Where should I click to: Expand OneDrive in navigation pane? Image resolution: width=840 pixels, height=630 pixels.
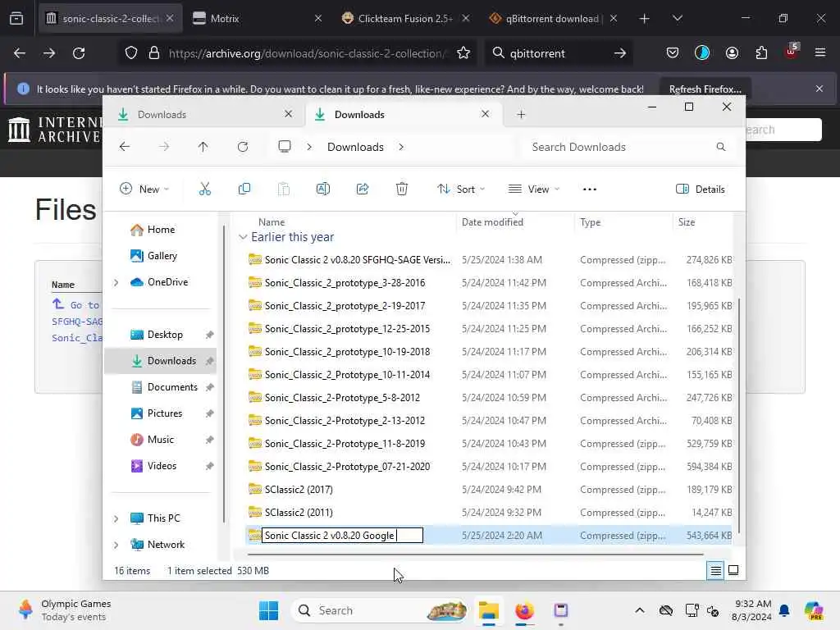[x=116, y=282]
